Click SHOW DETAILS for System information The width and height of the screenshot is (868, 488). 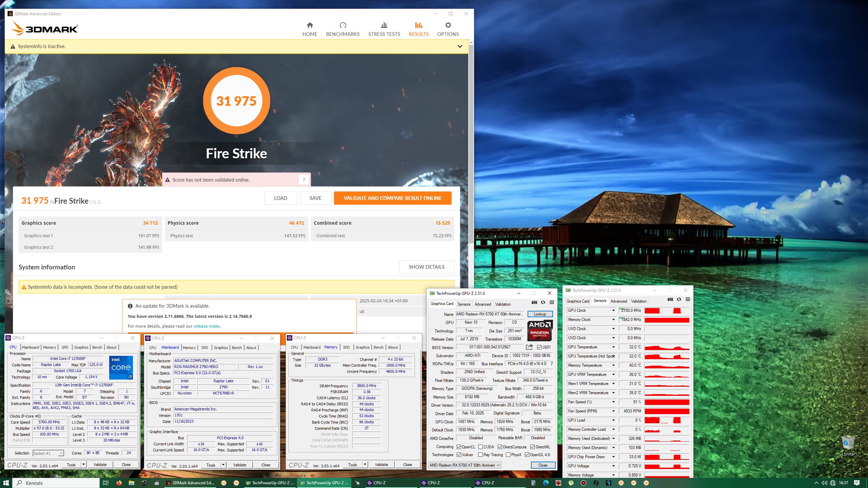pos(427,267)
